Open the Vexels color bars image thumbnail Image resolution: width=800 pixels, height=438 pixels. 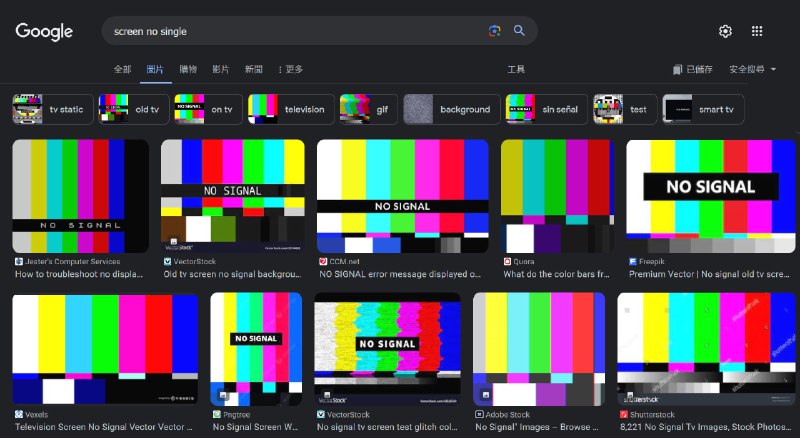105,349
